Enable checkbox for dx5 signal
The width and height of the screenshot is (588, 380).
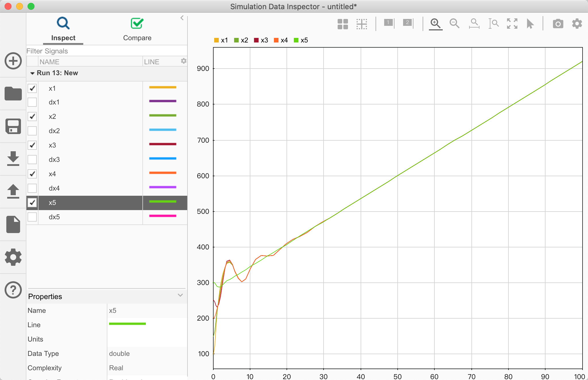click(32, 217)
